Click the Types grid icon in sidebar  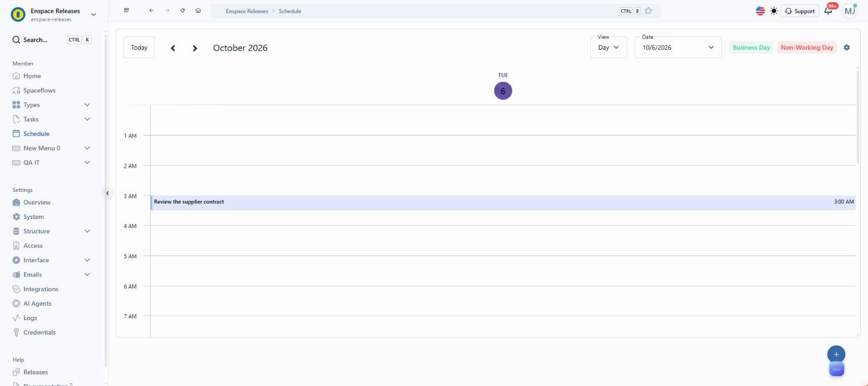click(16, 105)
